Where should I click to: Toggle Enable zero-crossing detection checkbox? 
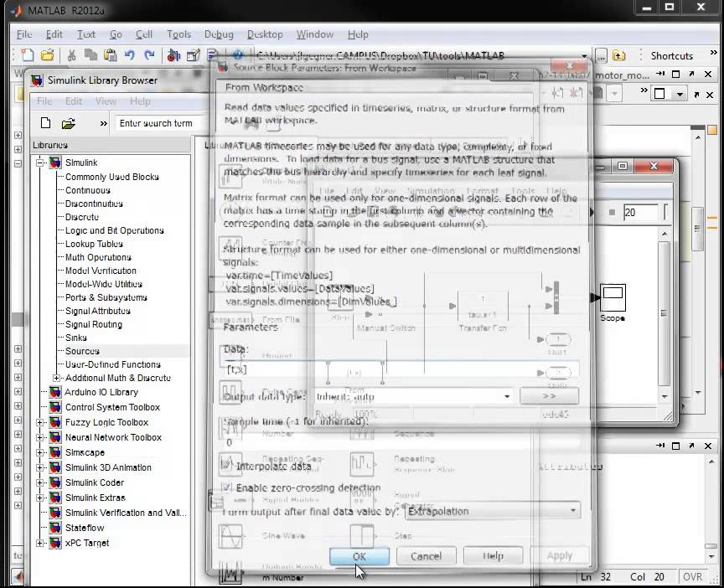coord(226,487)
